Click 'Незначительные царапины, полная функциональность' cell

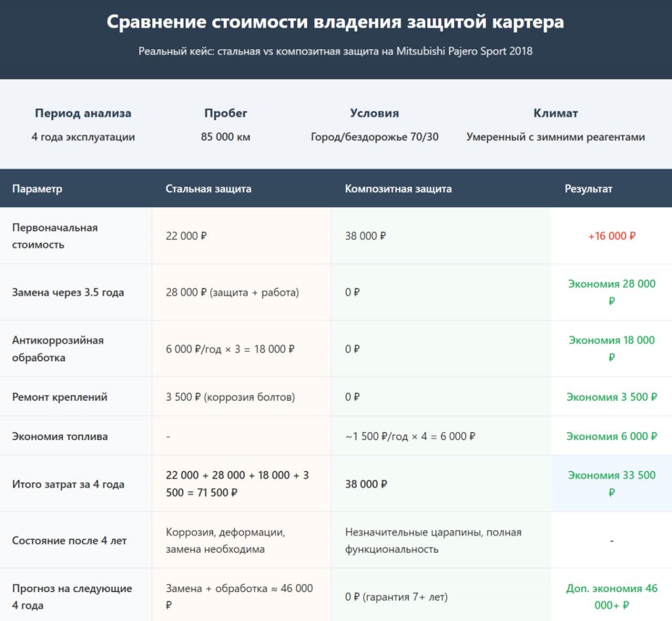(x=433, y=540)
